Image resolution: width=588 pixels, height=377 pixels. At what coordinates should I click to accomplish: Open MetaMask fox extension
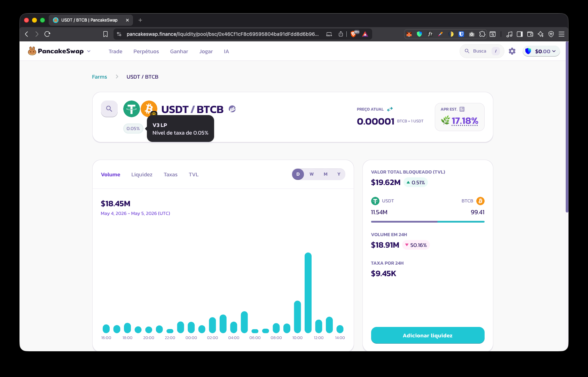(x=409, y=34)
